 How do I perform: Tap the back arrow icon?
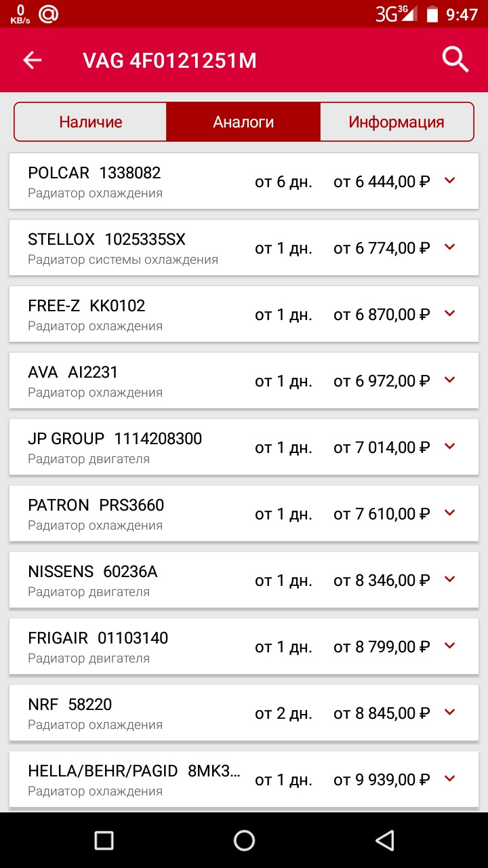(x=33, y=60)
